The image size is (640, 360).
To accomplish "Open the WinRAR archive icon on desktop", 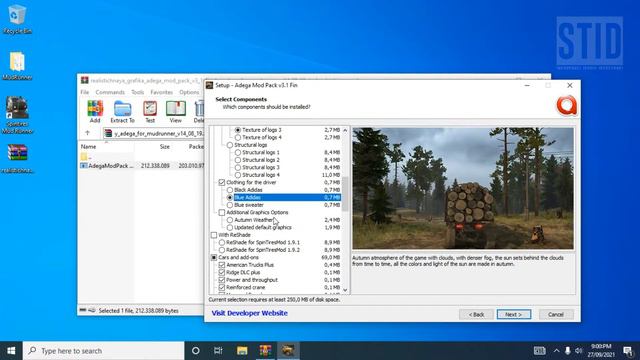I will tap(17, 158).
